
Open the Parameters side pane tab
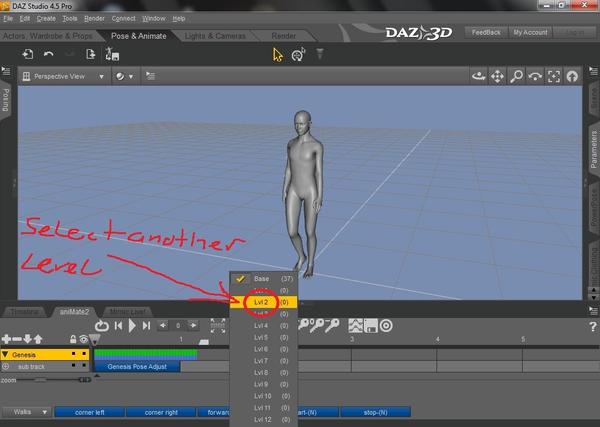coord(594,150)
